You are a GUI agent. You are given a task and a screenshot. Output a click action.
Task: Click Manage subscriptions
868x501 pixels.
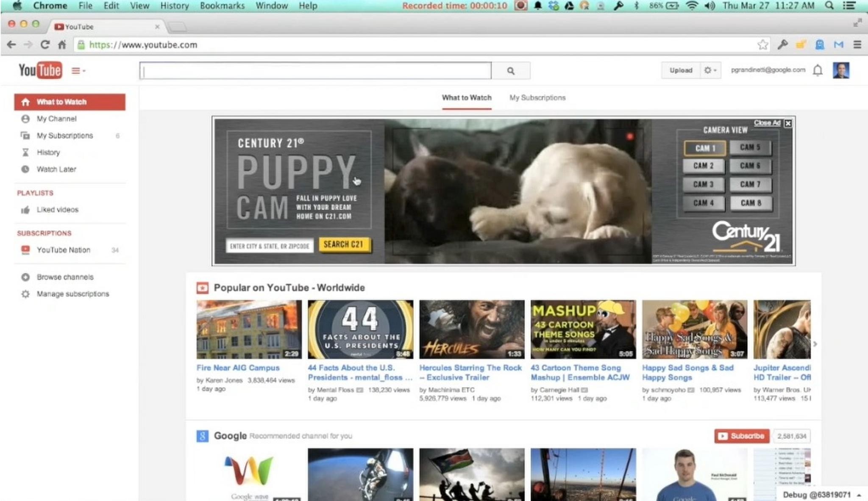(x=72, y=294)
